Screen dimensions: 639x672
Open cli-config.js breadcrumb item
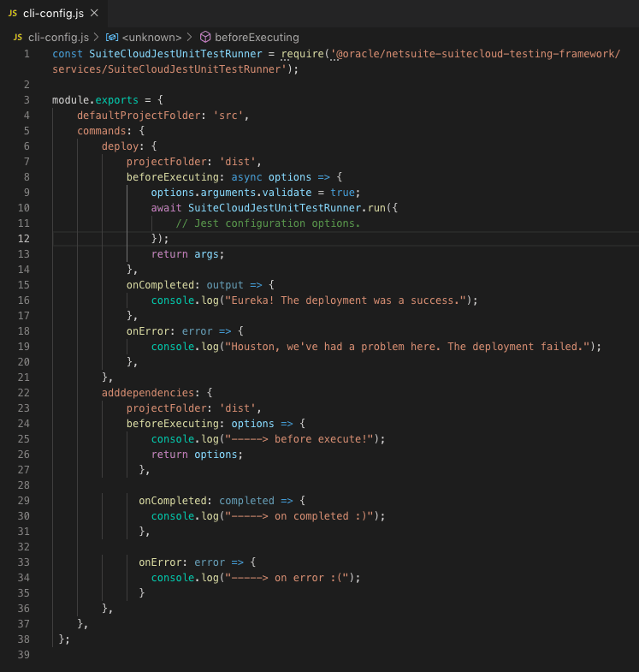tap(58, 38)
